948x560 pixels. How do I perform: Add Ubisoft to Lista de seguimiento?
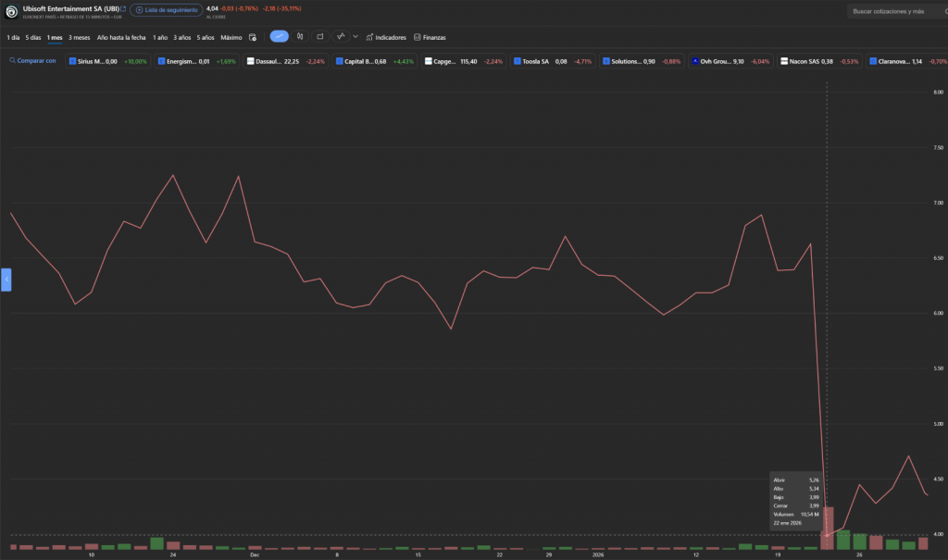point(164,9)
